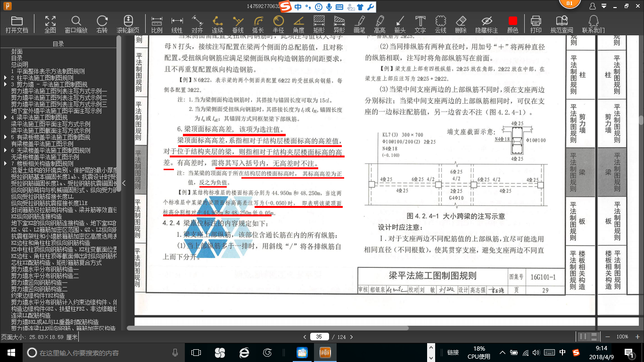Open the PDF app taskbar icon
The image size is (644, 362).
(325, 353)
